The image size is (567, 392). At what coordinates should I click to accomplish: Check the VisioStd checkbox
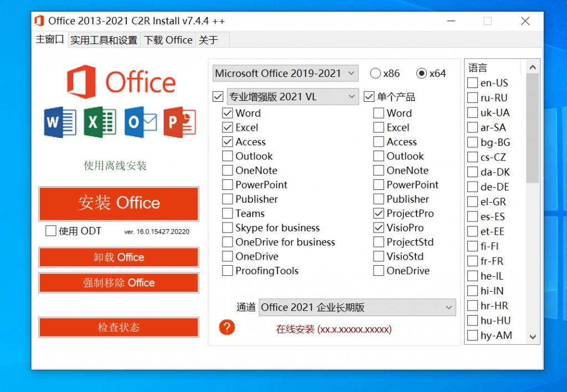[379, 256]
